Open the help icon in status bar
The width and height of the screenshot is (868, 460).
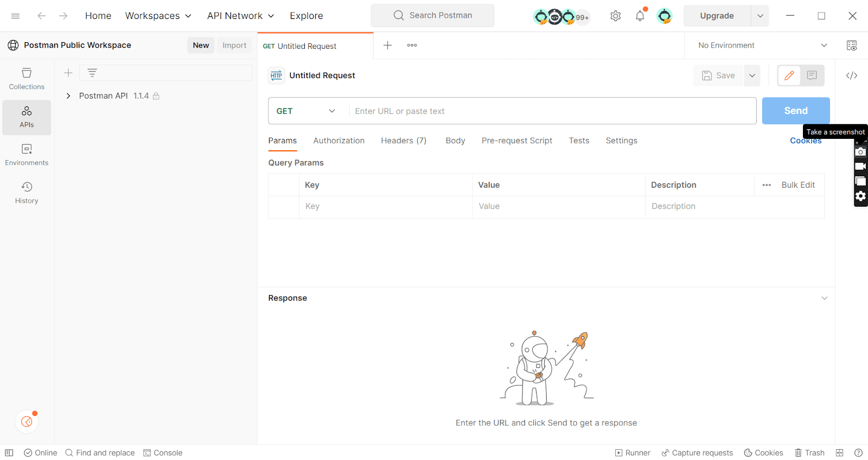[x=858, y=453]
